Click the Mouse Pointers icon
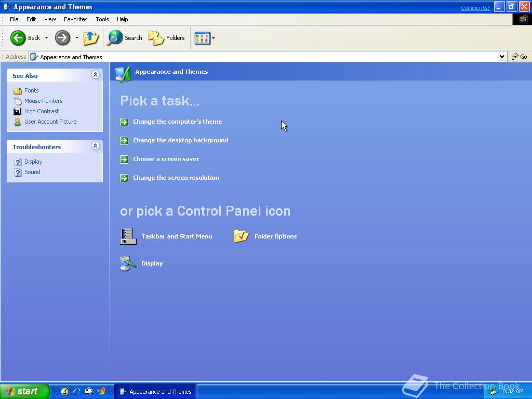Image resolution: width=532 pixels, height=399 pixels. click(x=18, y=101)
